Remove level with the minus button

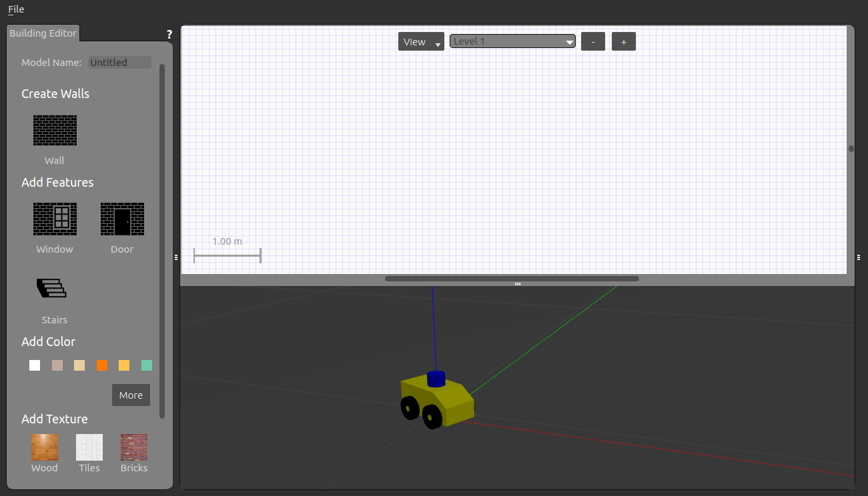(593, 41)
